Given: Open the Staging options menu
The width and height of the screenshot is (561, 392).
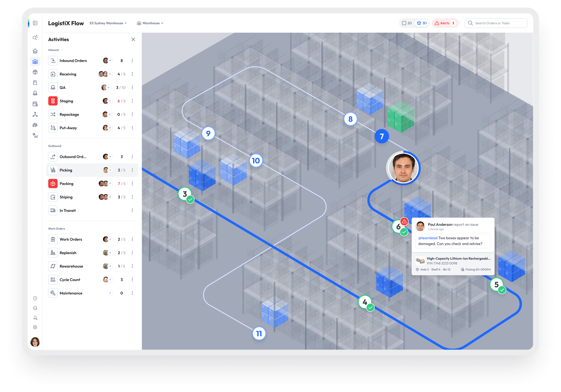Looking at the screenshot, I should pyautogui.click(x=132, y=101).
